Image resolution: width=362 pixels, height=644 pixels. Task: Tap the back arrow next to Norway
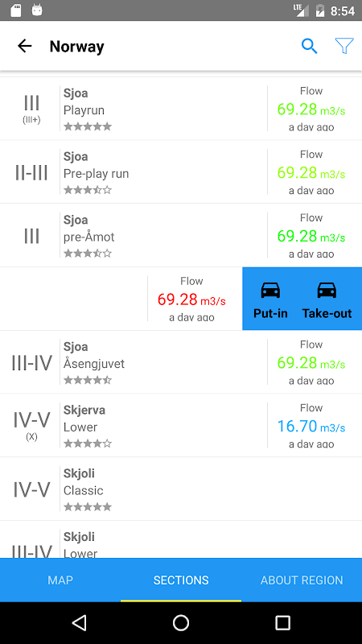pyautogui.click(x=25, y=46)
